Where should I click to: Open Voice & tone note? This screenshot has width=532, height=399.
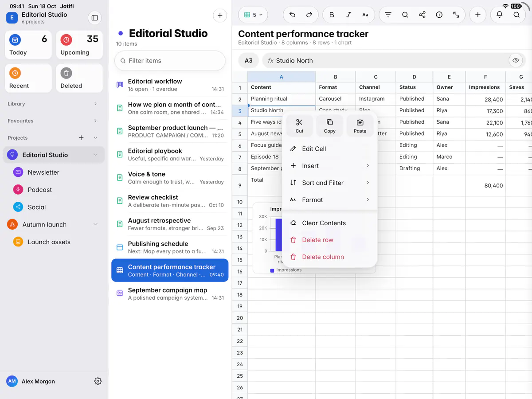tap(170, 178)
